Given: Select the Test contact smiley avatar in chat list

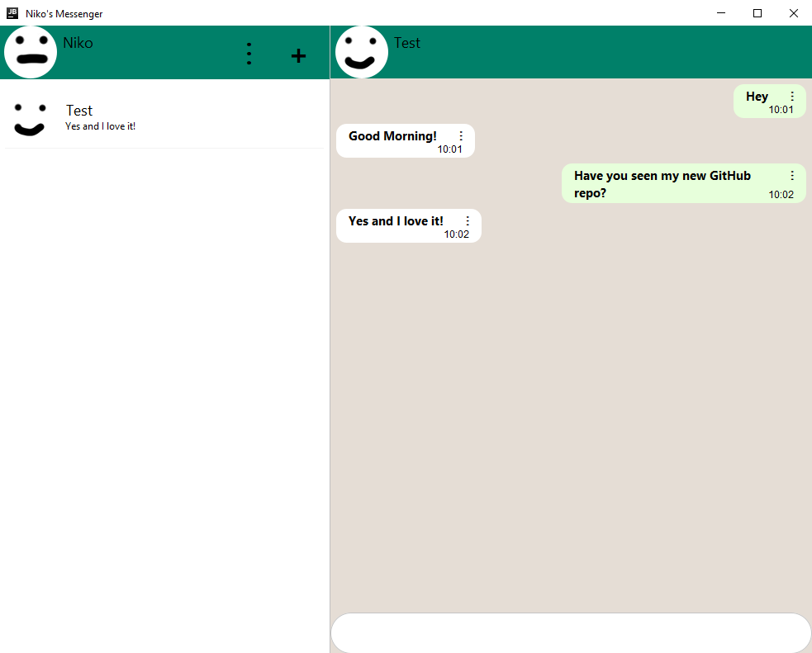Looking at the screenshot, I should coord(30,120).
